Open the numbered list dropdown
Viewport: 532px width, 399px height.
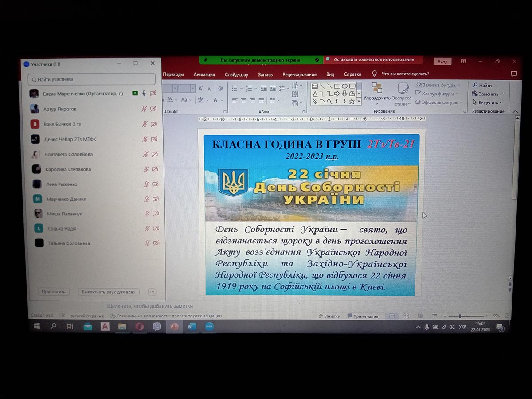point(255,88)
